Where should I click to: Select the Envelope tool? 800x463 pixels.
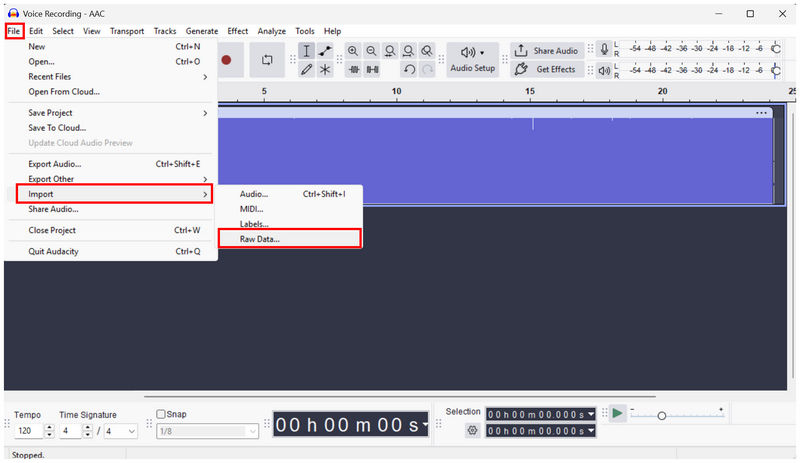pyautogui.click(x=325, y=51)
